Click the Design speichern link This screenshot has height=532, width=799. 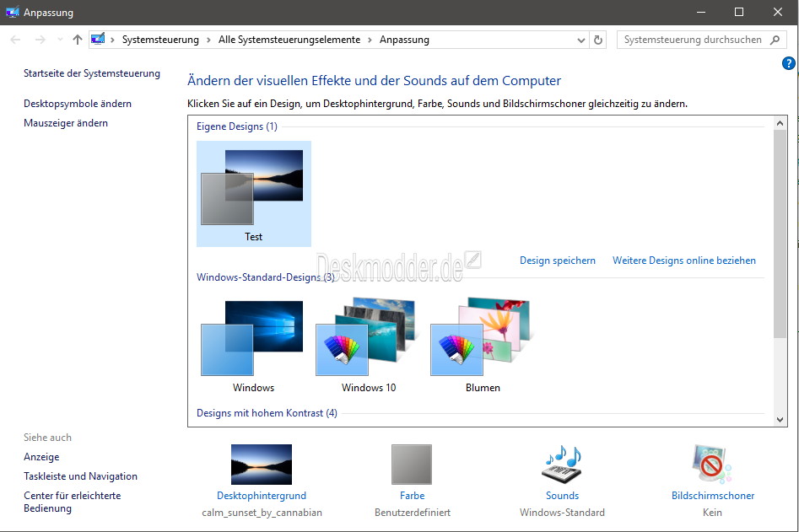point(557,261)
